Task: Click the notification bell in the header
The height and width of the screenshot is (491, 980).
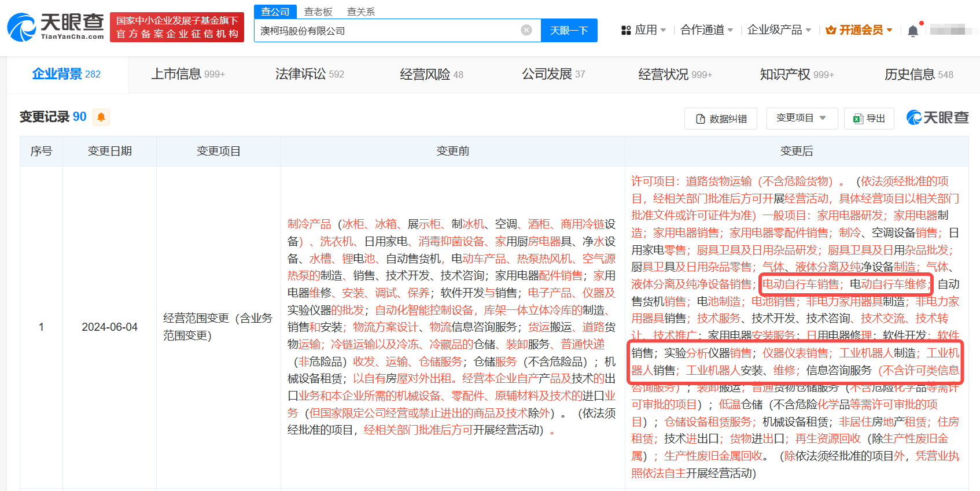Action: point(913,31)
